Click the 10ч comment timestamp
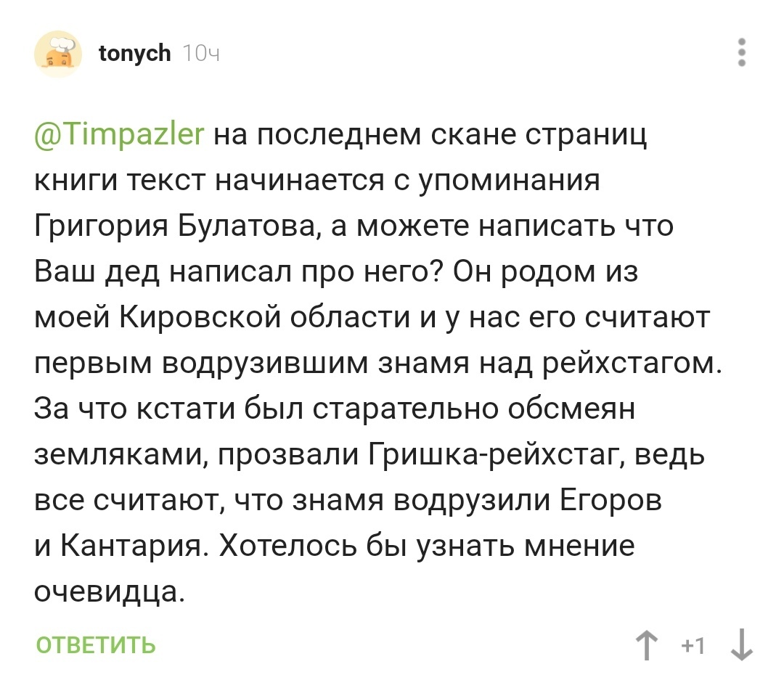The height and width of the screenshot is (688, 784). pyautogui.click(x=201, y=54)
